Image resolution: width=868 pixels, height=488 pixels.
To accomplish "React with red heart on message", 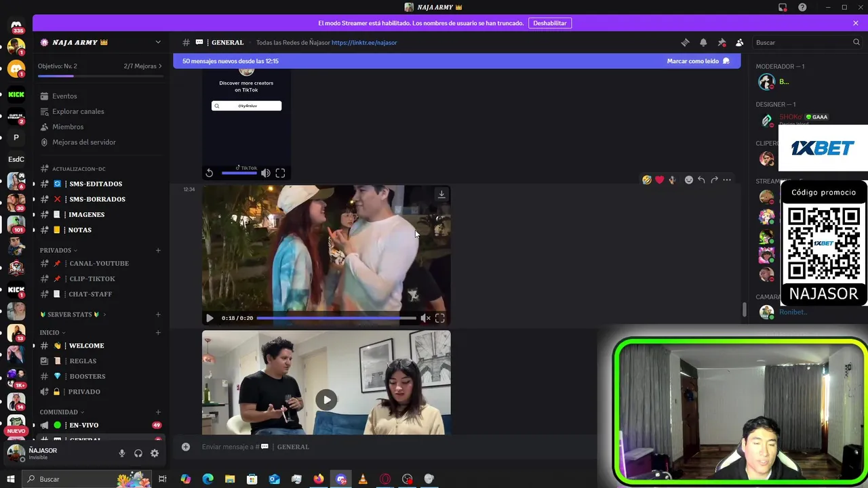I will (x=660, y=180).
